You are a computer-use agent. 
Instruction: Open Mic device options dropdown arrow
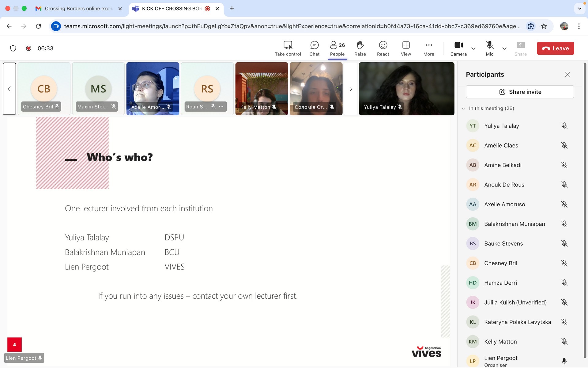click(504, 48)
